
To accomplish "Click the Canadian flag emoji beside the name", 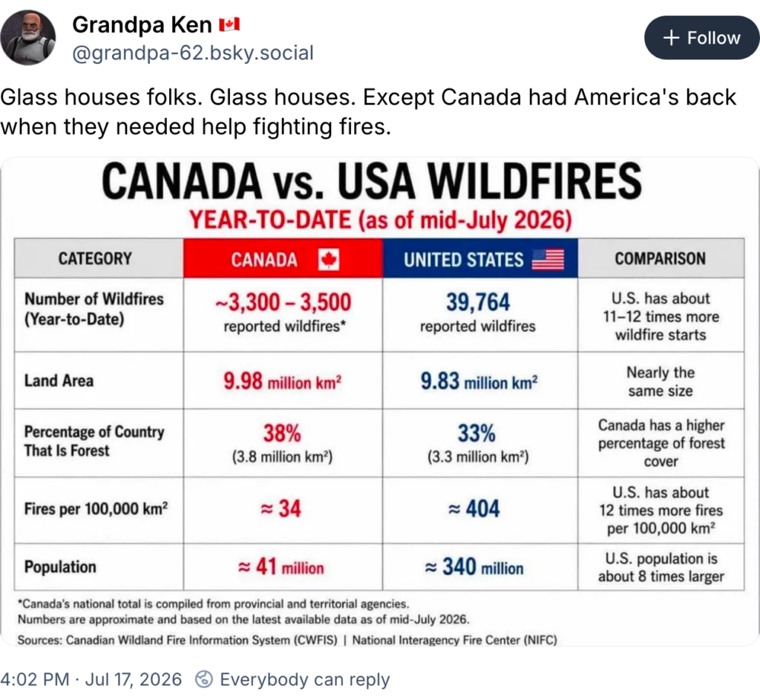I will click(x=229, y=24).
